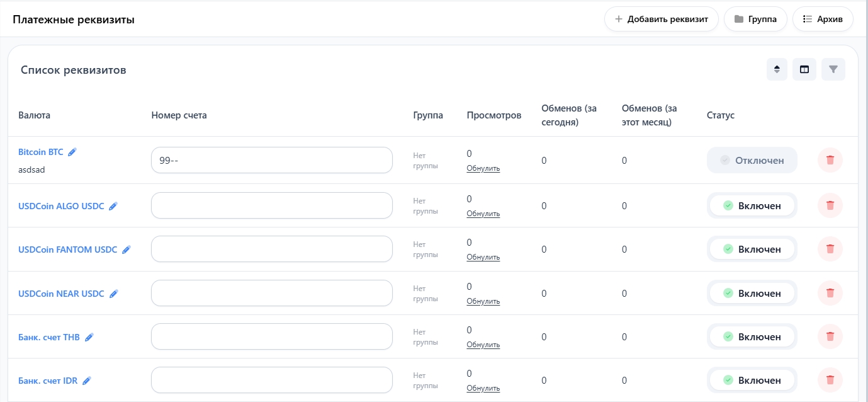The width and height of the screenshot is (868, 402).
Task: Click the column layout icon
Action: tap(804, 69)
